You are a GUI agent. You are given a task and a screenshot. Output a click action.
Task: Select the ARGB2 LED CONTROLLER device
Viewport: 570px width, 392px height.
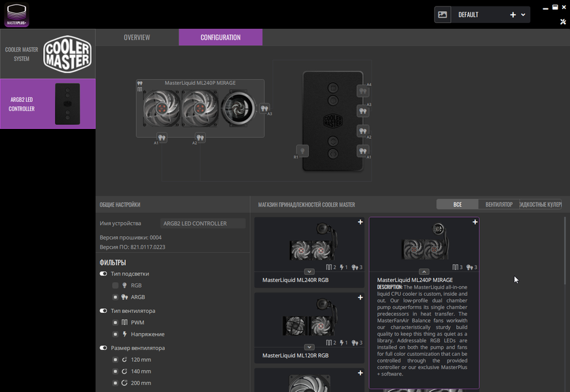(48, 104)
